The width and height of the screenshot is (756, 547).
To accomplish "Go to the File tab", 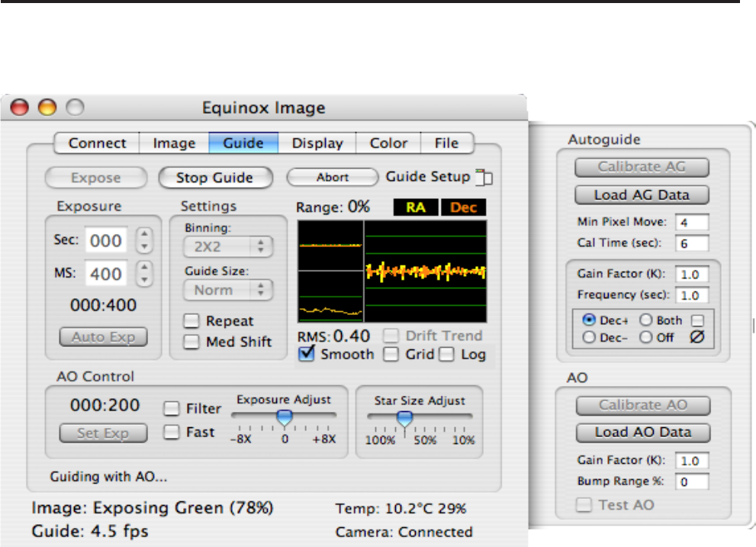I will [x=447, y=143].
